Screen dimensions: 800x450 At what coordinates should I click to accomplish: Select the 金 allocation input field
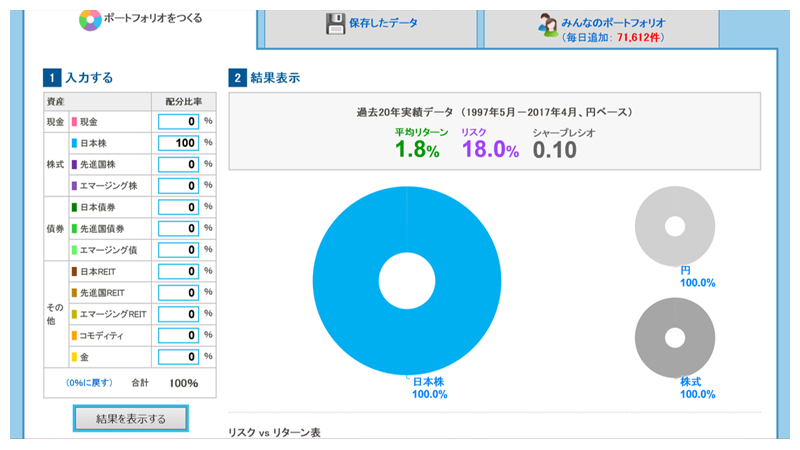pyautogui.click(x=178, y=357)
